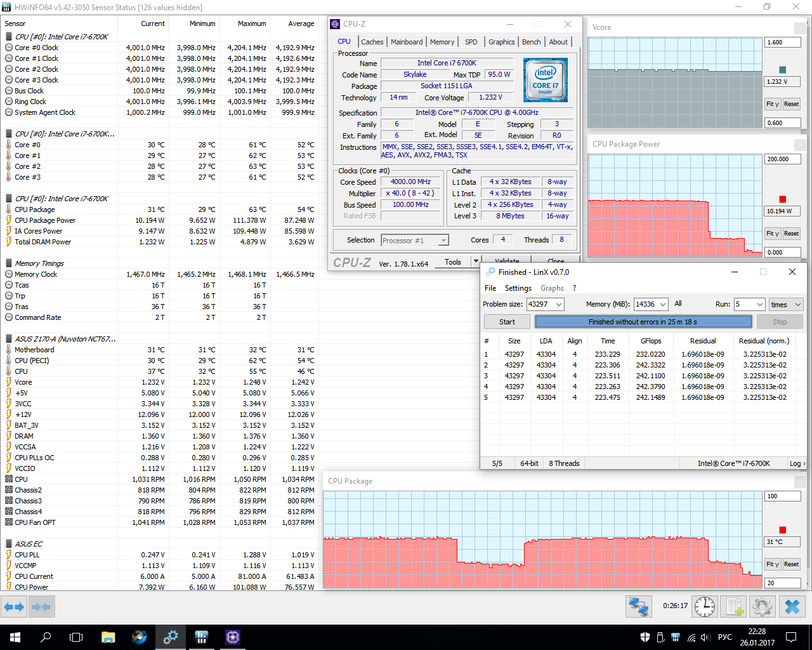Screen dimensions: 812x650
Task: Close the Vcore graph panel
Action: point(801,28)
